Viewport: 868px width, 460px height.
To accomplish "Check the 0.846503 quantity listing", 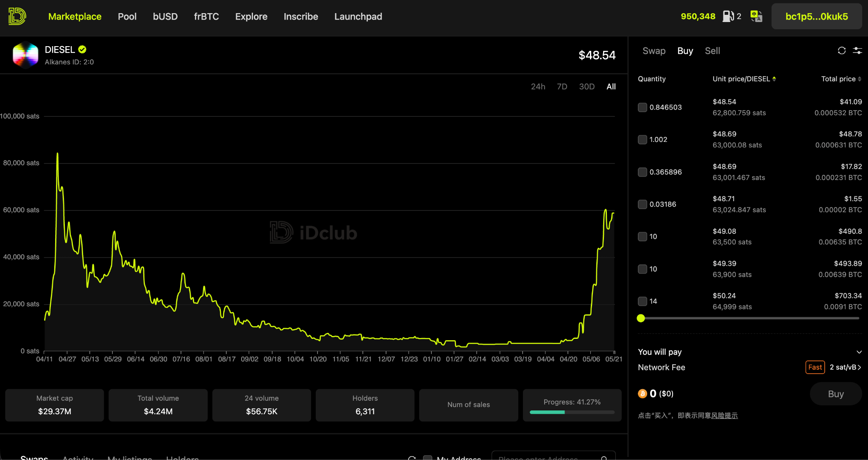I will coord(643,107).
